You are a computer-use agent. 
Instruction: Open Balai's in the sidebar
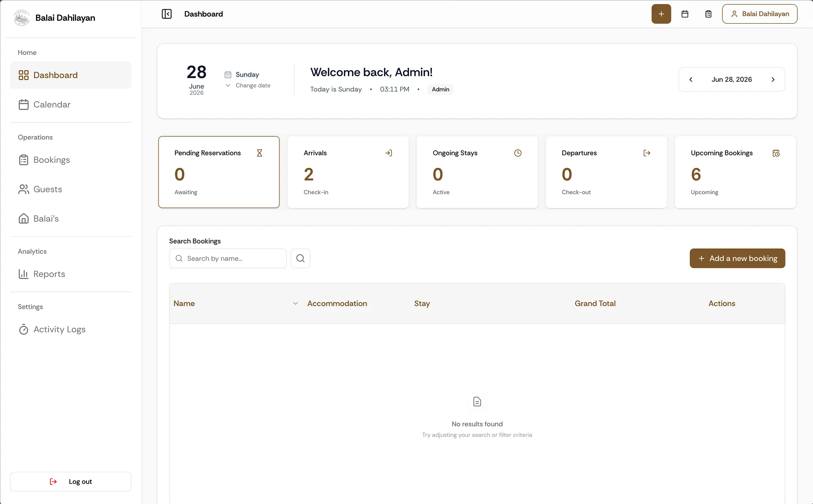[x=71, y=219]
